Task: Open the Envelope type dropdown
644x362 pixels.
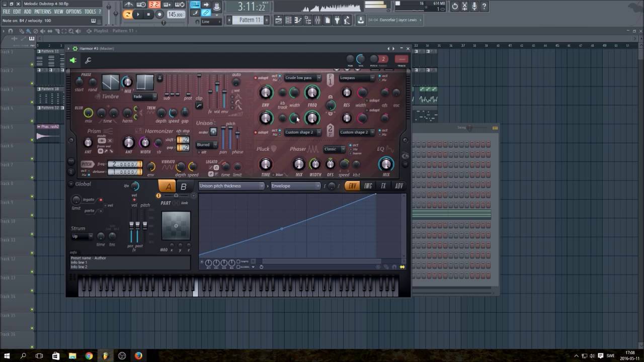Action: click(x=295, y=186)
